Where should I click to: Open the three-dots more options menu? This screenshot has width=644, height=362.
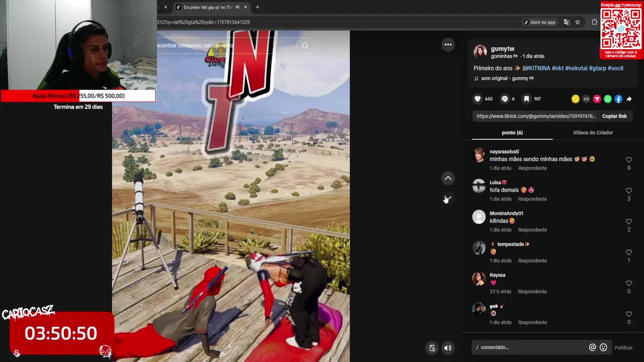click(448, 45)
